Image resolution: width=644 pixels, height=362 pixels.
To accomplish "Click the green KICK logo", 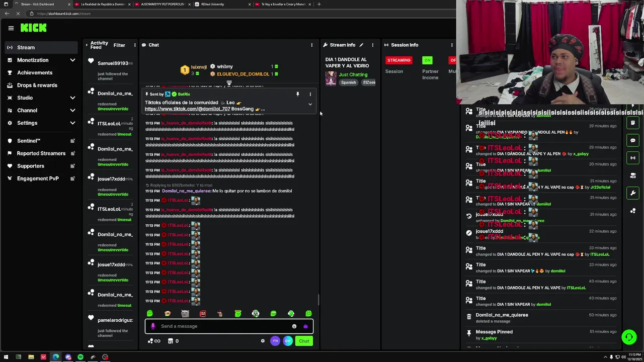I will (34, 28).
